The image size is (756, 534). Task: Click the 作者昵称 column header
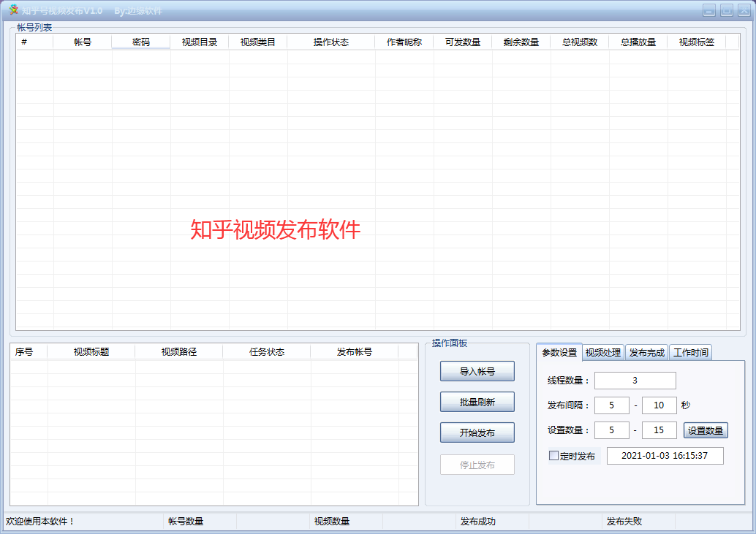coord(404,42)
